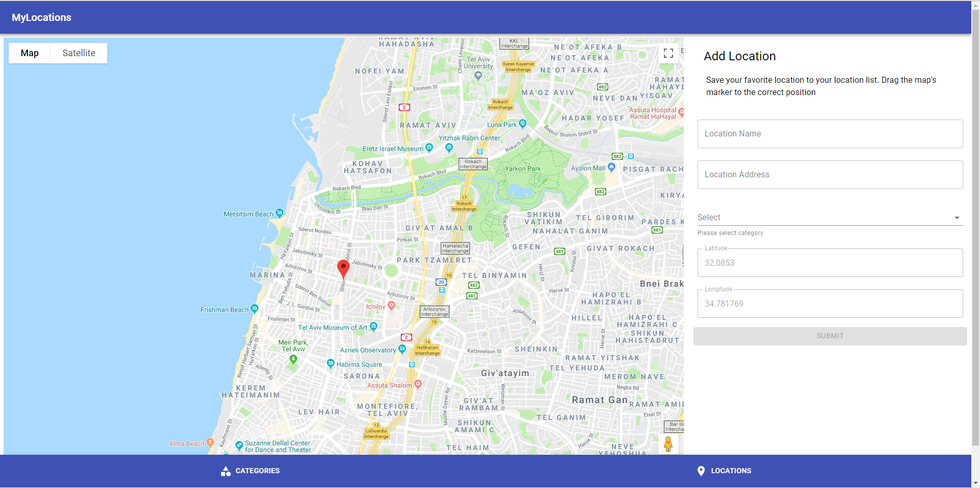Viewport: 980px width, 488px height.
Task: Click the Yitzhak Rabin Center pin
Action: 449,148
